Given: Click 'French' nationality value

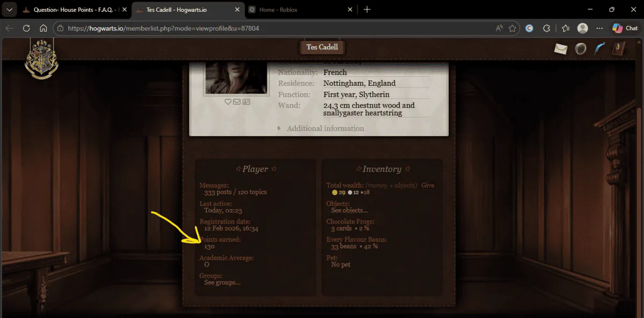Looking at the screenshot, I should pyautogui.click(x=335, y=72).
